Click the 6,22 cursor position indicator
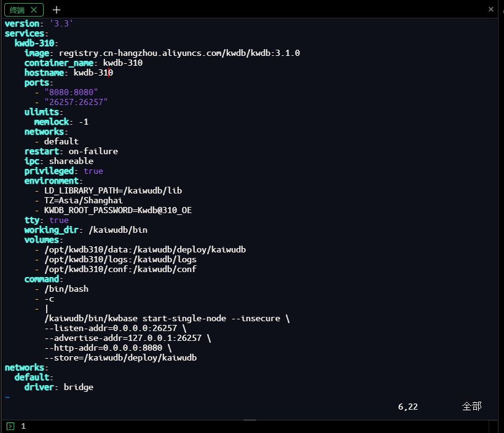504x433 pixels. [408, 407]
